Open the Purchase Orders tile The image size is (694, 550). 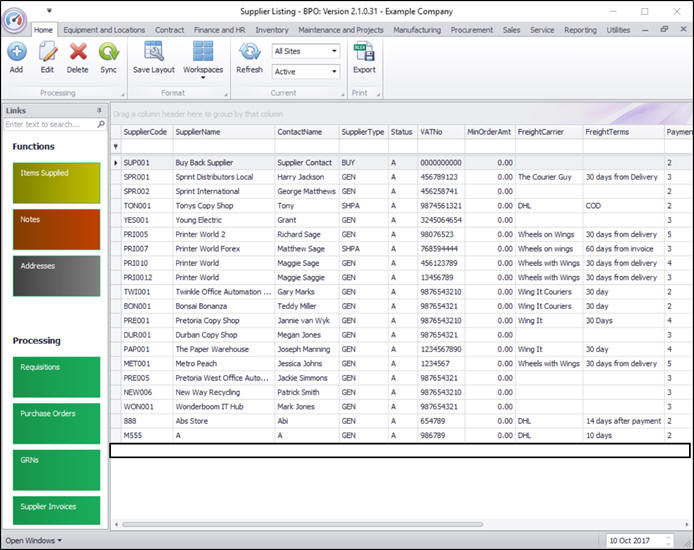(57, 424)
